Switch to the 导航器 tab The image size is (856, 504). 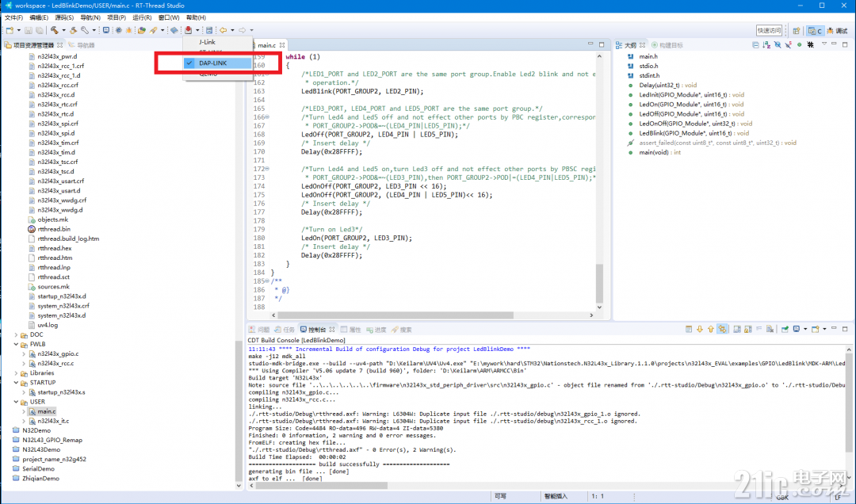tap(82, 45)
